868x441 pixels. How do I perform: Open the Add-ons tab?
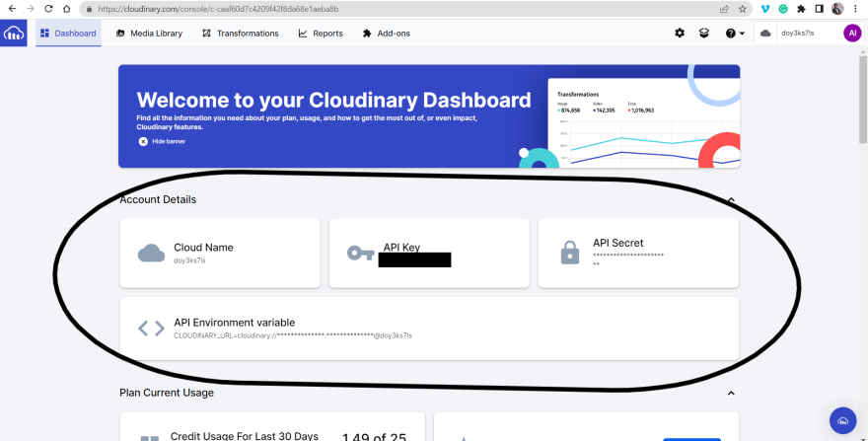(x=386, y=34)
